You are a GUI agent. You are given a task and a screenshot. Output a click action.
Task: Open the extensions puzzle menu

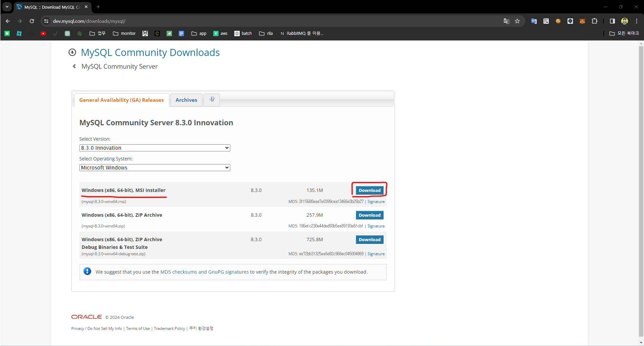click(x=594, y=21)
